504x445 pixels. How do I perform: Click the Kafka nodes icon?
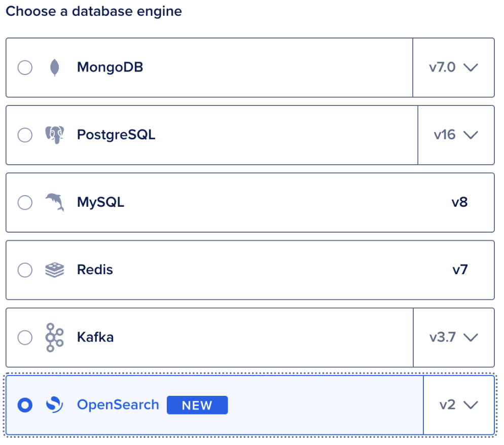(x=55, y=338)
